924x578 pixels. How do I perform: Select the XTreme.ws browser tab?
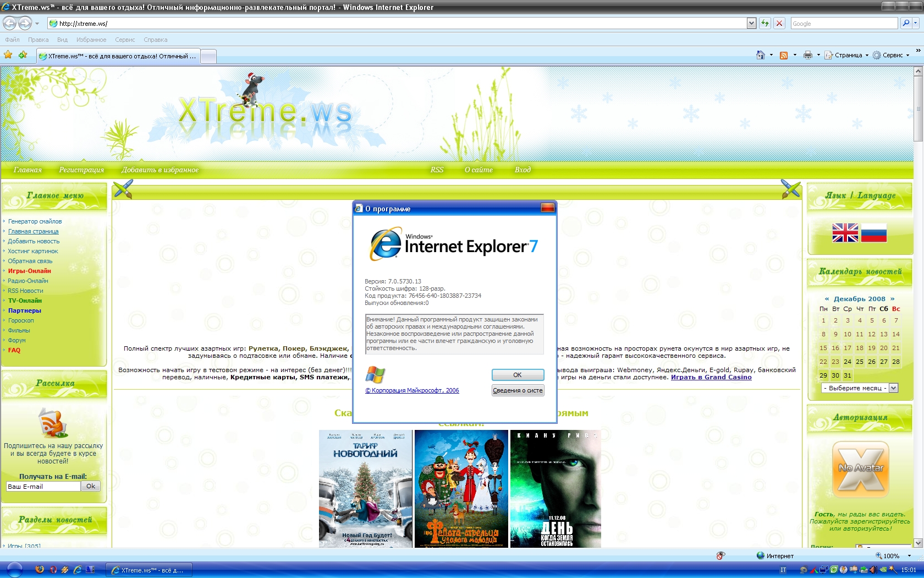click(118, 56)
